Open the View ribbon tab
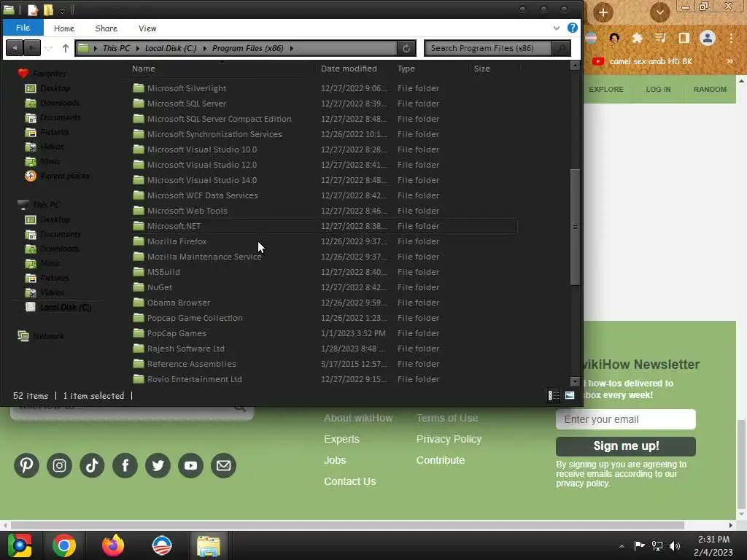This screenshot has width=747, height=560. tap(147, 28)
